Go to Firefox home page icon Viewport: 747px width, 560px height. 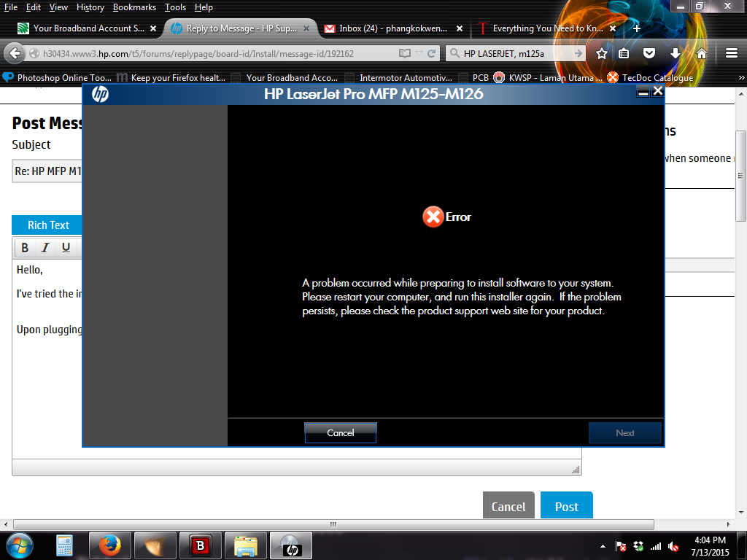[x=701, y=53]
